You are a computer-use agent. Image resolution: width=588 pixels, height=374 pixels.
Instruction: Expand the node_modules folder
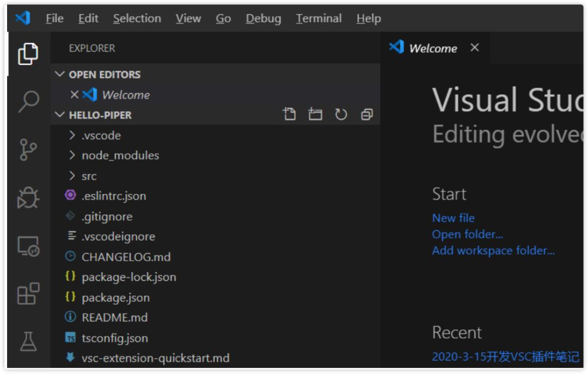coord(120,155)
